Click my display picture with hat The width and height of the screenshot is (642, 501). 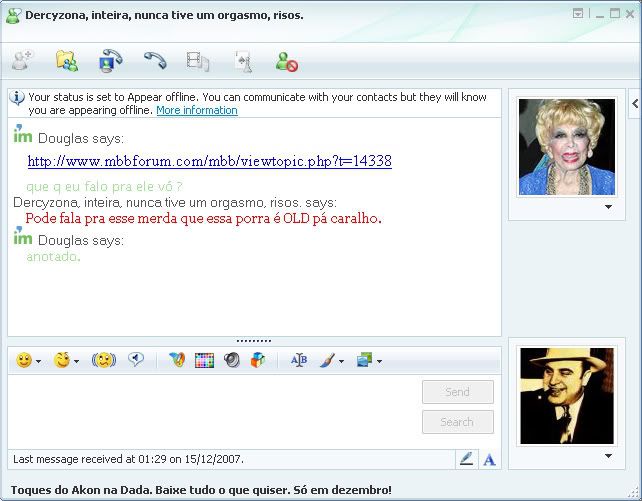tap(567, 396)
